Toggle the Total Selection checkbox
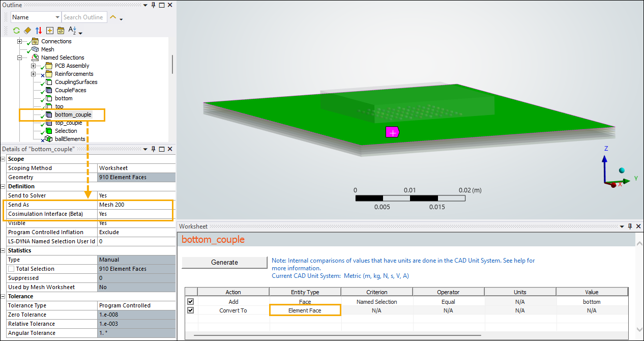This screenshot has width=644, height=341. pyautogui.click(x=11, y=269)
